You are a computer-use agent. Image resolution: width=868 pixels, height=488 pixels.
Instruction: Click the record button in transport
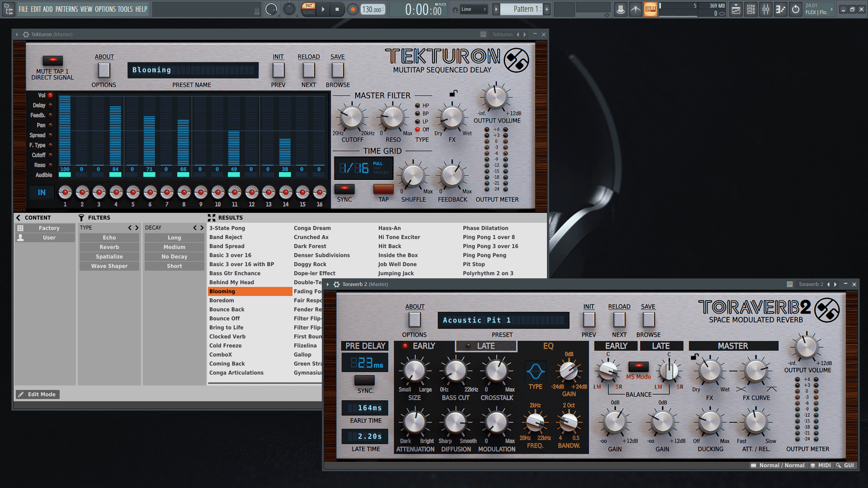(353, 9)
